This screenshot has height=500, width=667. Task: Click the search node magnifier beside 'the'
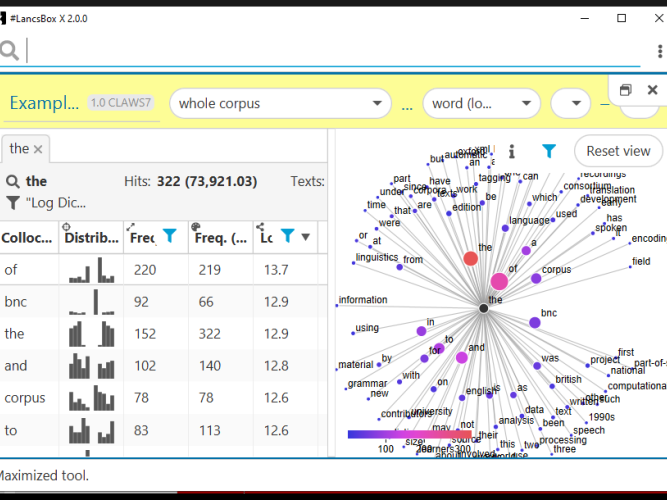pyautogui.click(x=13, y=182)
